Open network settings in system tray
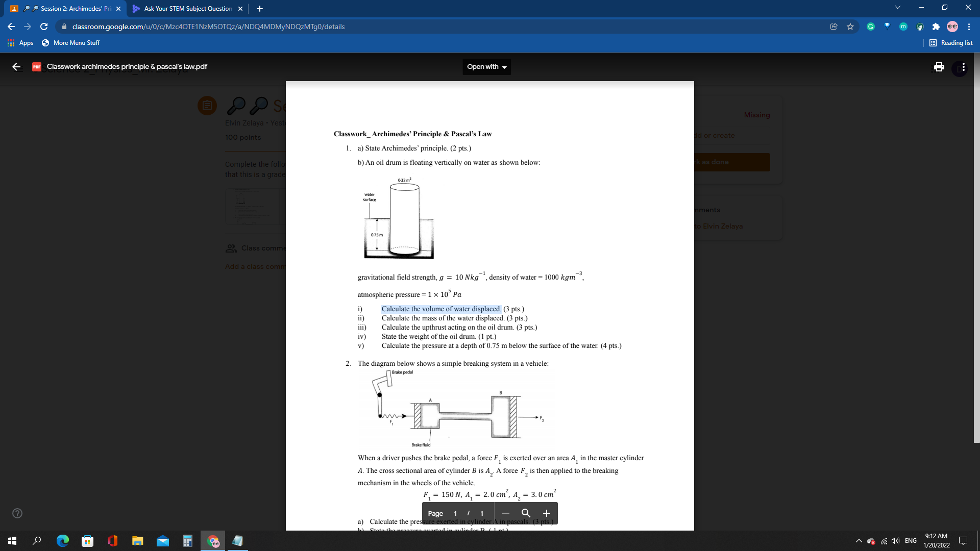The width and height of the screenshot is (980, 551). click(x=884, y=541)
